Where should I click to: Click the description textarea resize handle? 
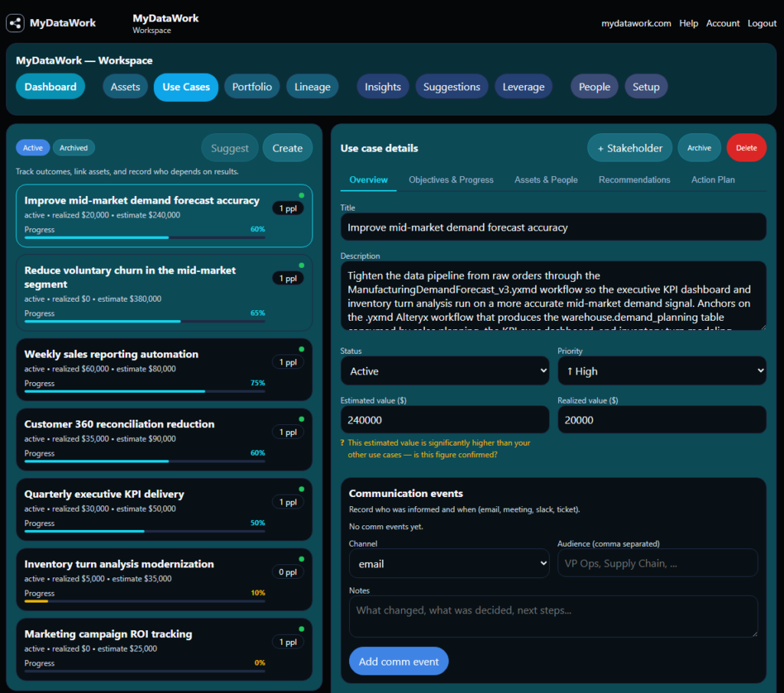(762, 326)
